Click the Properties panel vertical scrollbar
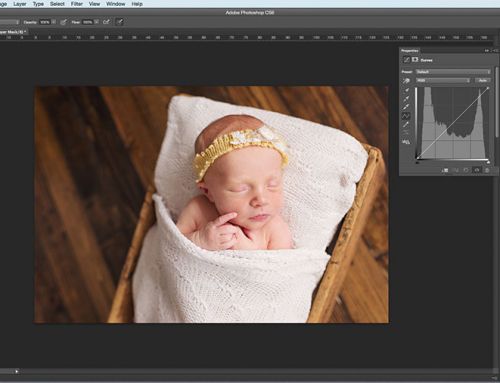Screen dimensions: 500x383 click(x=497, y=102)
